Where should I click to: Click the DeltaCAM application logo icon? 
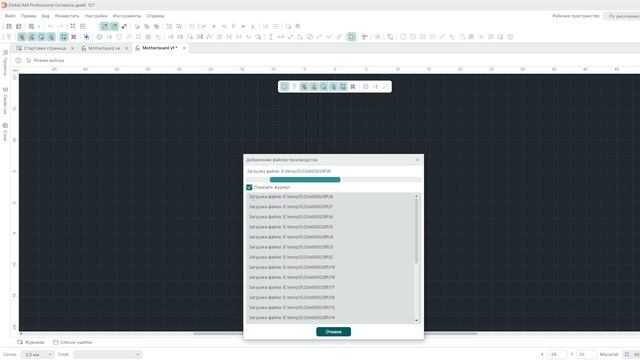[4, 5]
